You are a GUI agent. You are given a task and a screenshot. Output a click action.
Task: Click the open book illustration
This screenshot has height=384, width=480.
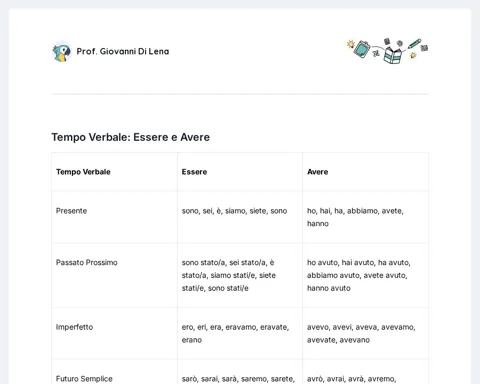coord(393,55)
